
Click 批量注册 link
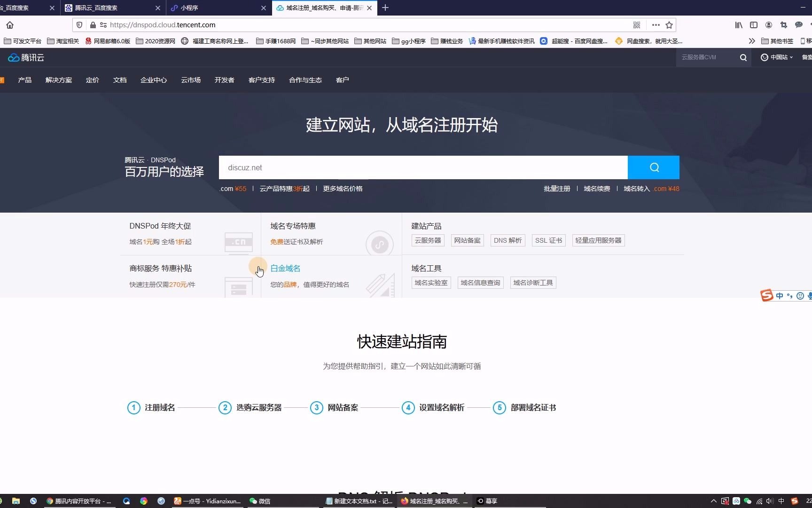click(x=557, y=189)
